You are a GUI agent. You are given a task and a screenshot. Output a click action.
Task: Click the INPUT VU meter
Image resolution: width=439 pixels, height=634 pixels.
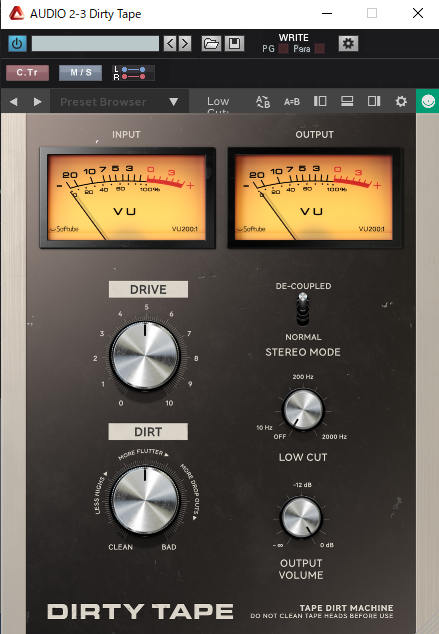coord(127,197)
